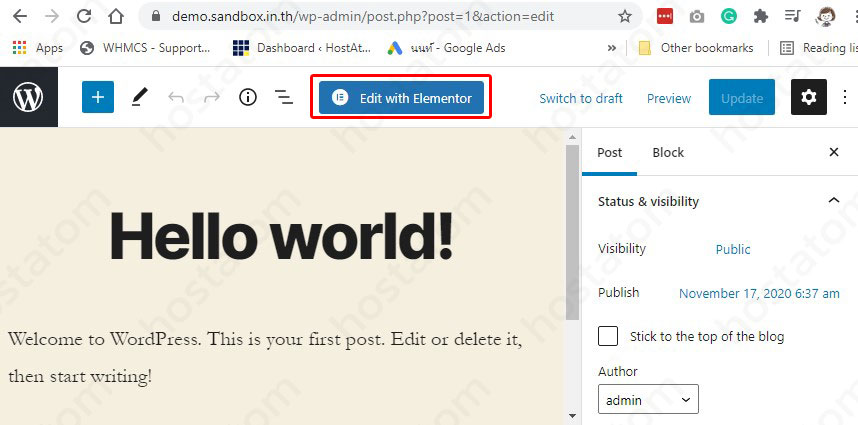Click the camera screenshot extension icon
858x425 pixels.
pos(697,17)
